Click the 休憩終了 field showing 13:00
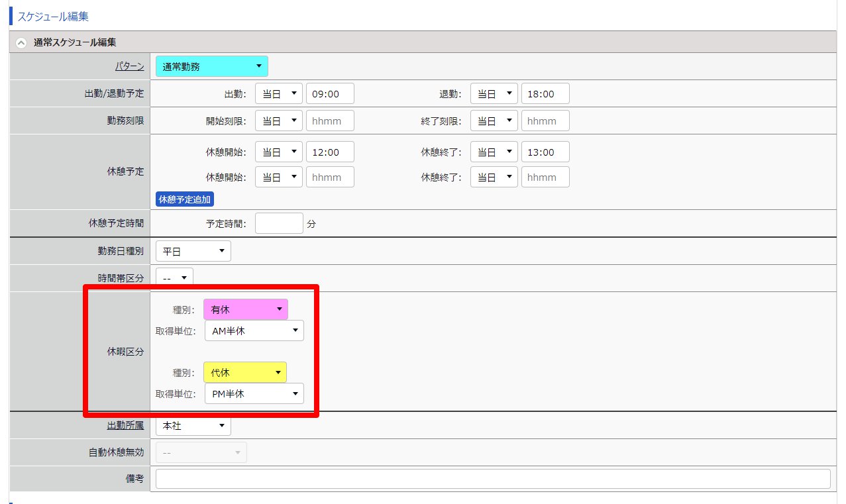Screen dimensions: 846x504 click(x=545, y=152)
